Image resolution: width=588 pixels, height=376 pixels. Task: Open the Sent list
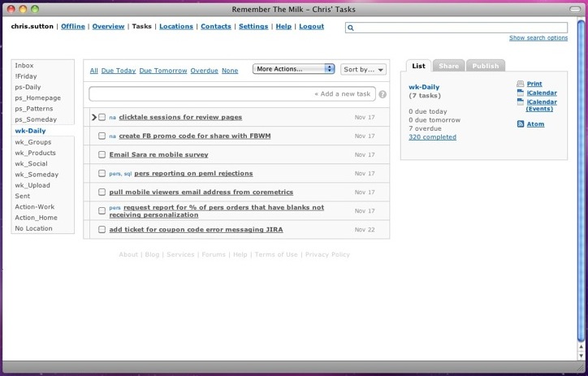click(23, 196)
